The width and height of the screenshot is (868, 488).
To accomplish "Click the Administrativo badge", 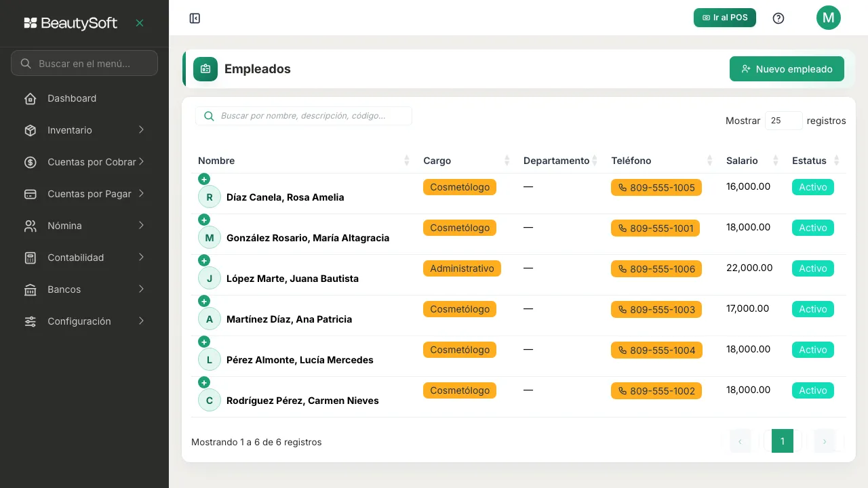I will coord(462,268).
